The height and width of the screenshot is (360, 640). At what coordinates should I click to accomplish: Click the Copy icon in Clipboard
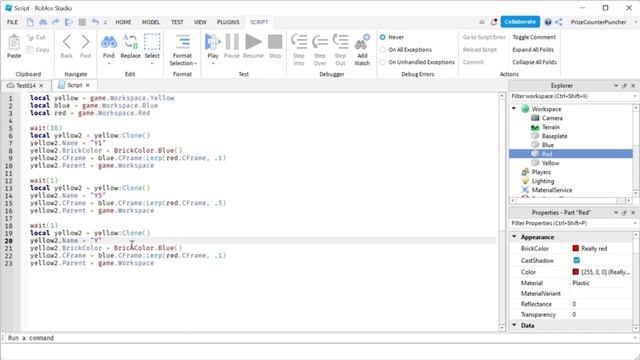[30, 49]
